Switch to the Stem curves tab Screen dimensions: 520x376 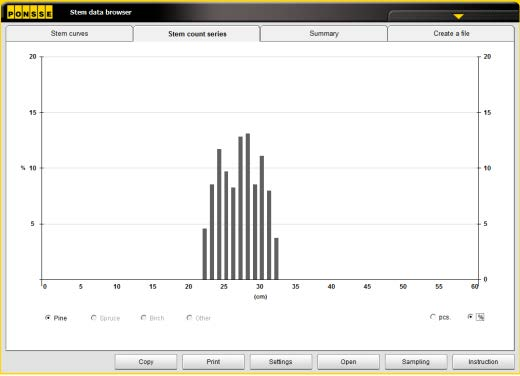[x=69, y=34]
